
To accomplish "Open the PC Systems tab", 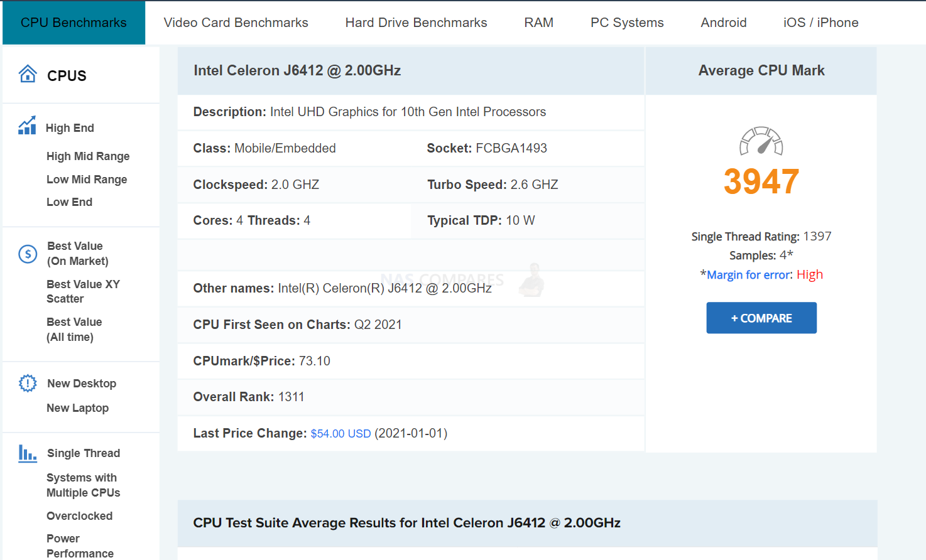I will (627, 23).
